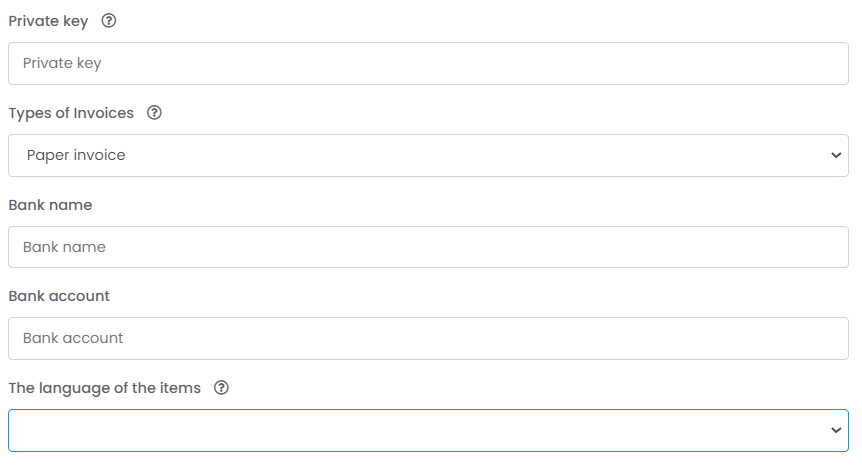Show help for the language of items
Viewport: 862px width, 469px height.
(x=221, y=388)
